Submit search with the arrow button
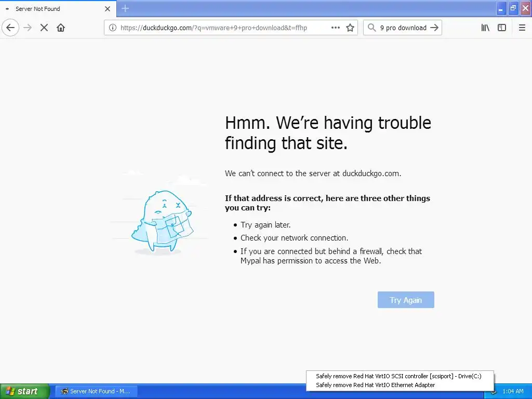This screenshot has width=532, height=399. [x=434, y=28]
